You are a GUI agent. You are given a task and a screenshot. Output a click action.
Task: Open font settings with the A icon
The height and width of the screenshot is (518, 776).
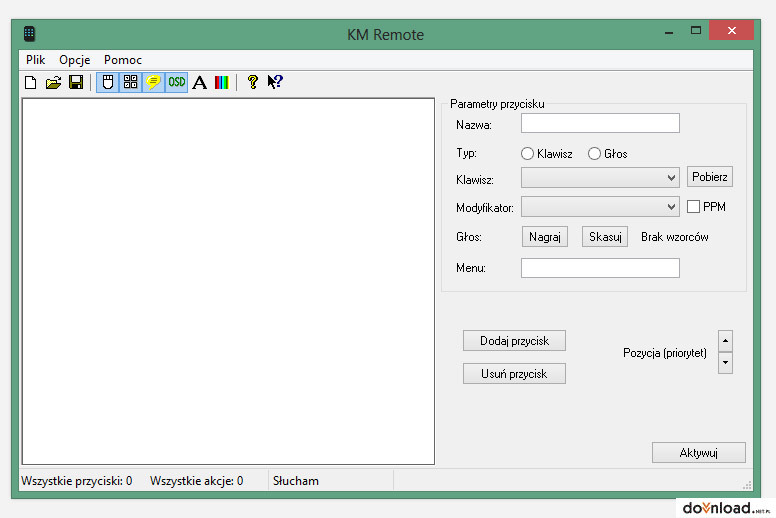pyautogui.click(x=199, y=82)
